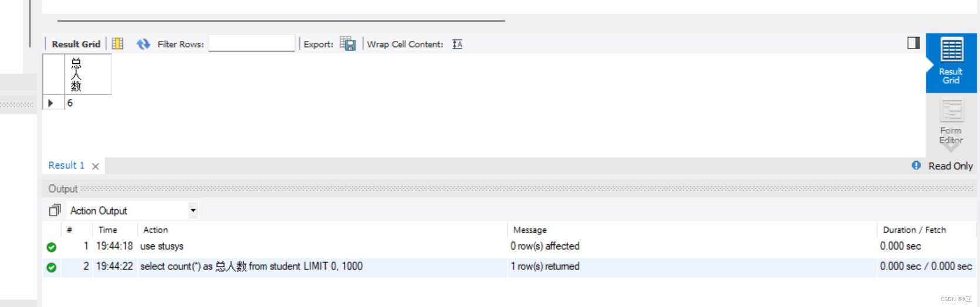
Task: Click the Read Only info icon
Action: click(916, 165)
